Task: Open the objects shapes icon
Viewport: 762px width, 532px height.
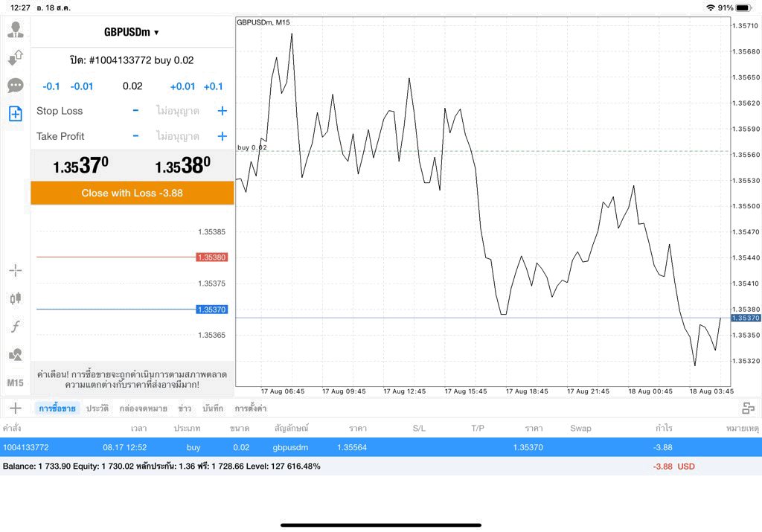Action: [x=16, y=354]
